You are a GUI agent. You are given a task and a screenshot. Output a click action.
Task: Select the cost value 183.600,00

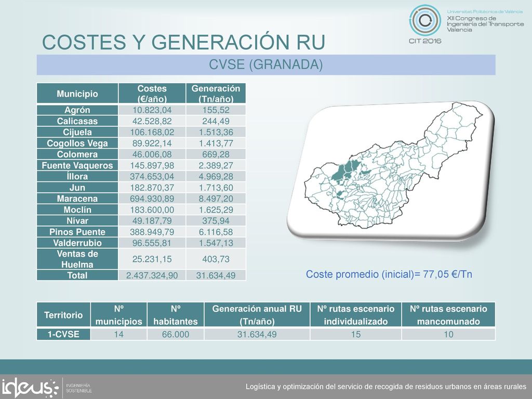click(x=152, y=210)
